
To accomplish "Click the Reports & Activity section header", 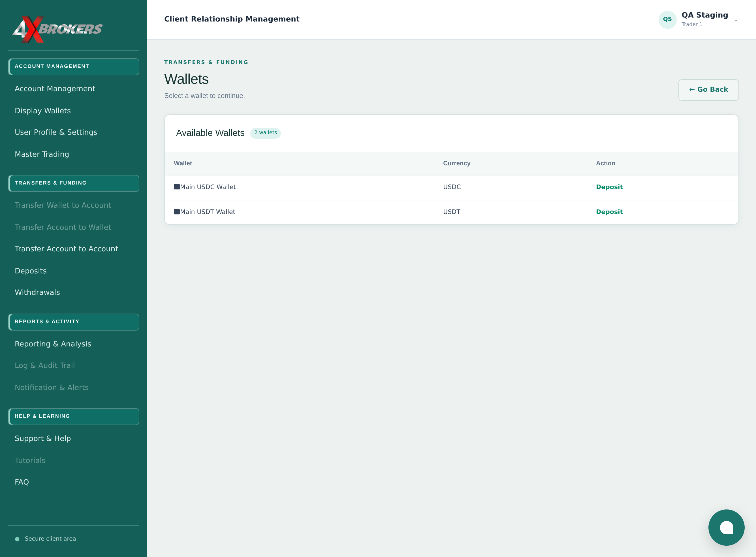I will tap(74, 322).
